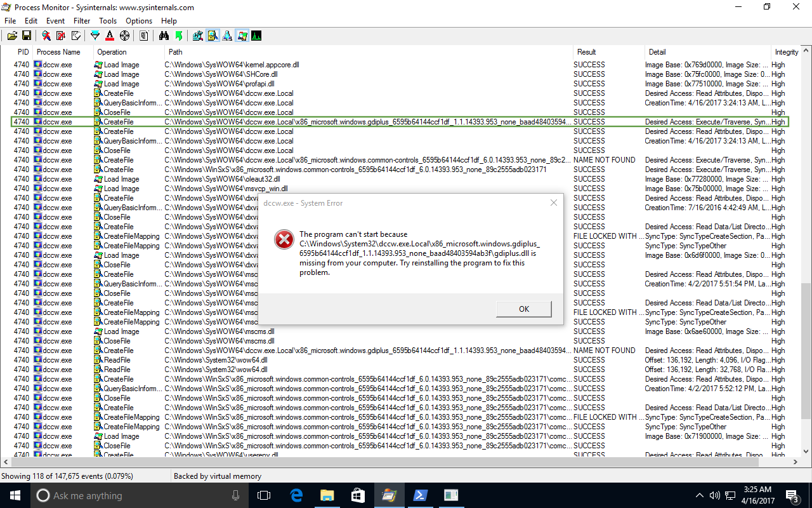812x508 pixels.
Task: Open the Filter dialog via the funnel icon
Action: click(x=95, y=36)
